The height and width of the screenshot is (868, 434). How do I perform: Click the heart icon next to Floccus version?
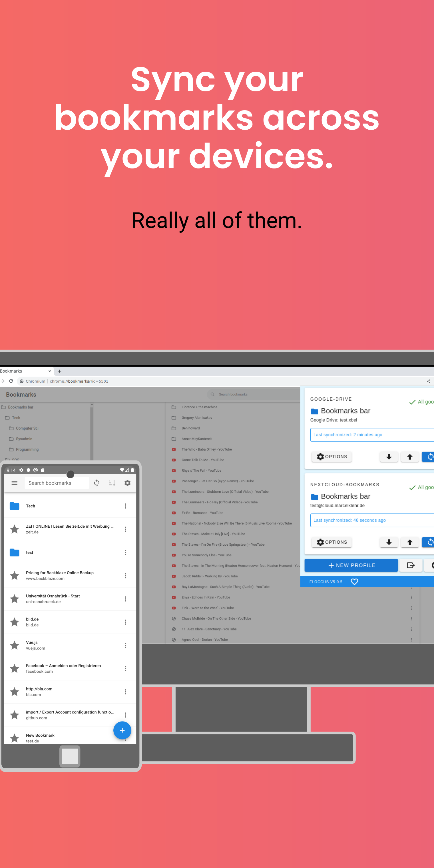click(354, 582)
